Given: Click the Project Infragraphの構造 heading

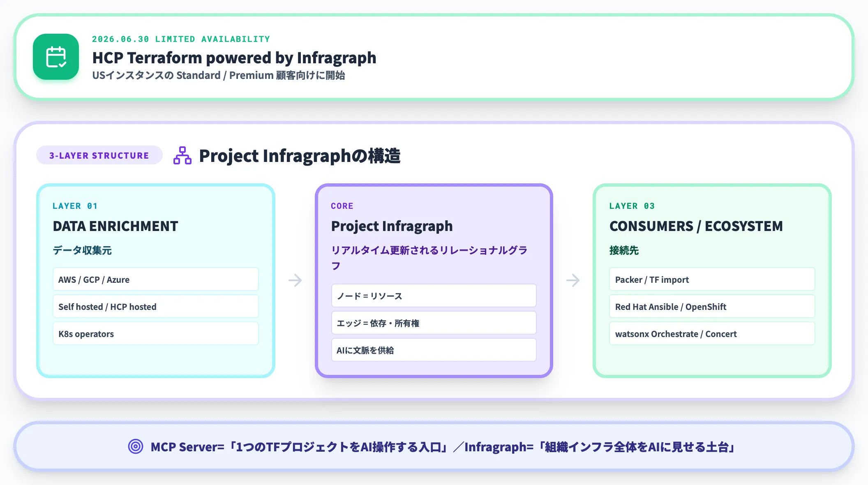Looking at the screenshot, I should point(300,156).
